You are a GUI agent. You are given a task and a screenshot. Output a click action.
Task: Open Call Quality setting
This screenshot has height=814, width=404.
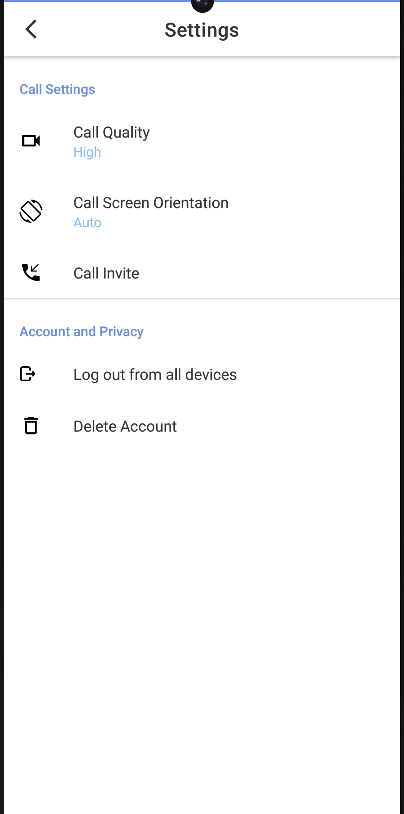click(x=202, y=141)
